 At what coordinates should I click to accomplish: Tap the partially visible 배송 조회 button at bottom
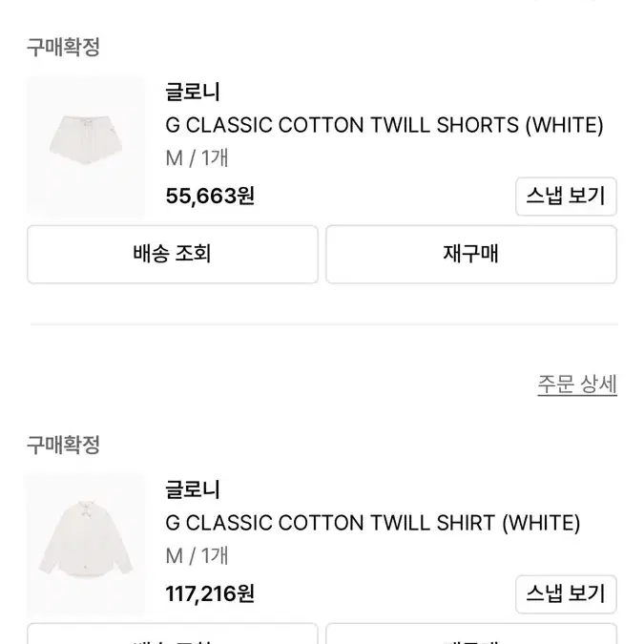pyautogui.click(x=173, y=634)
